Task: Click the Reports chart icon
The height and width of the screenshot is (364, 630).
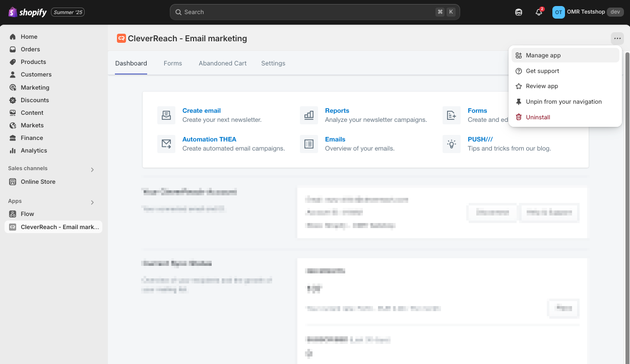Action: [x=309, y=115]
